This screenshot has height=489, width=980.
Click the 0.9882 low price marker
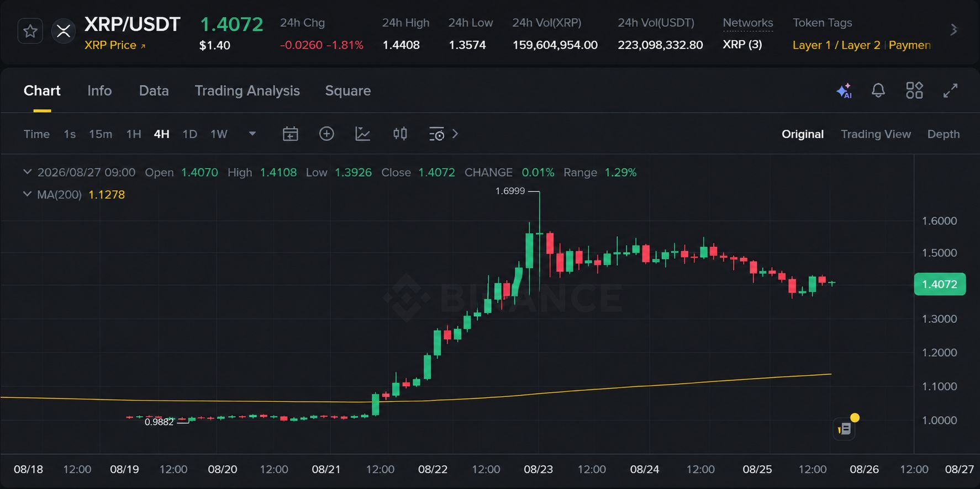(159, 422)
